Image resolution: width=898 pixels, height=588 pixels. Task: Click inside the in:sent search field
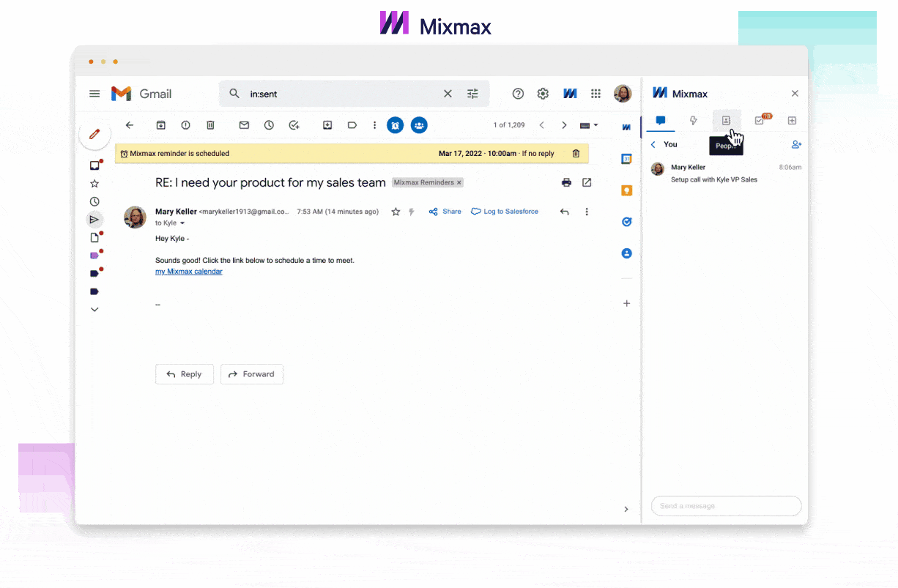[x=344, y=94]
